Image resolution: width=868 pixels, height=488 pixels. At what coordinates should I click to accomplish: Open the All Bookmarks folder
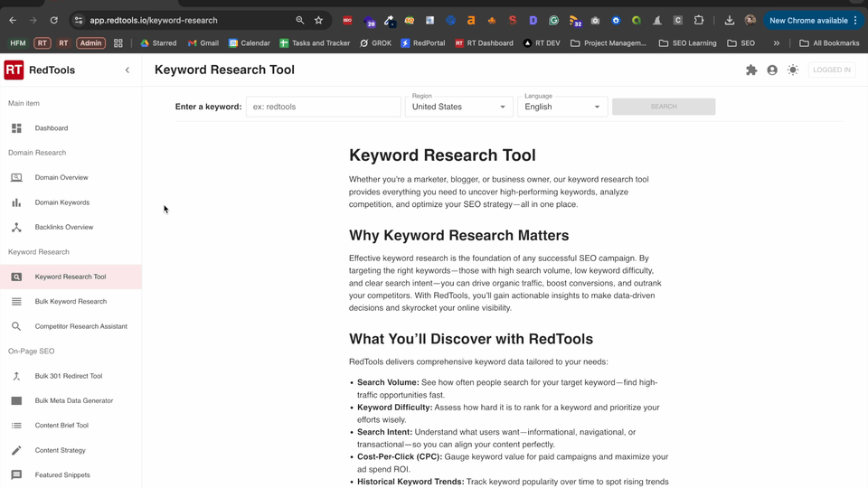pos(829,43)
